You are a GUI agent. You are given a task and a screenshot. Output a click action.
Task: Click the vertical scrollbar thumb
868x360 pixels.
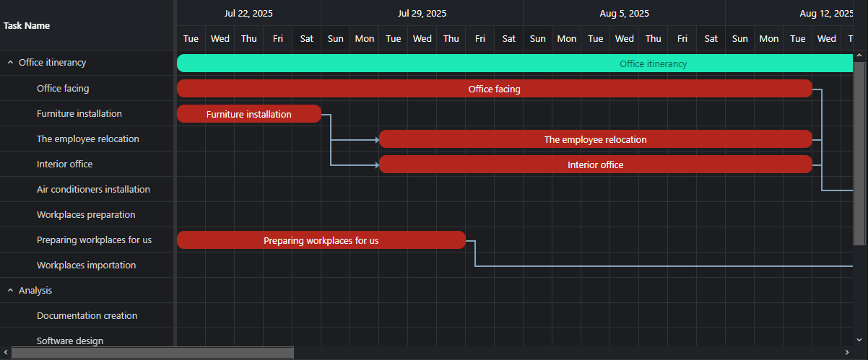pyautogui.click(x=860, y=154)
